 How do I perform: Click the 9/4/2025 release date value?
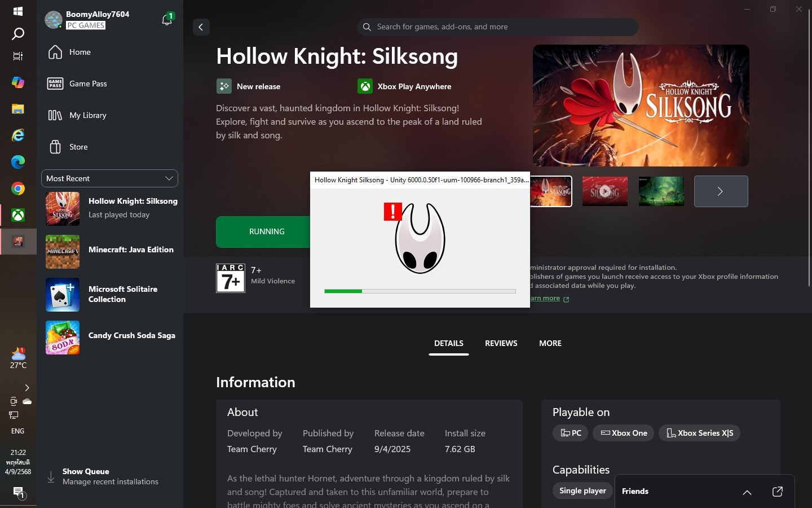(392, 449)
